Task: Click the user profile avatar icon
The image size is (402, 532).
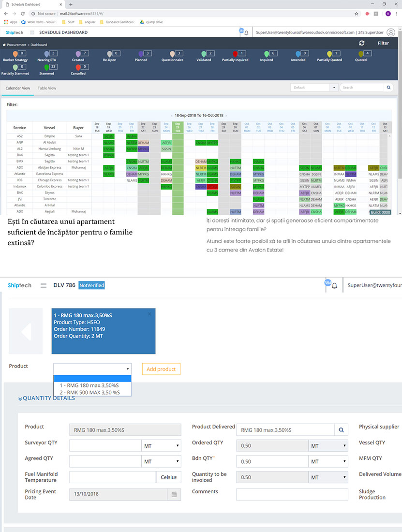Action: [x=391, y=32]
